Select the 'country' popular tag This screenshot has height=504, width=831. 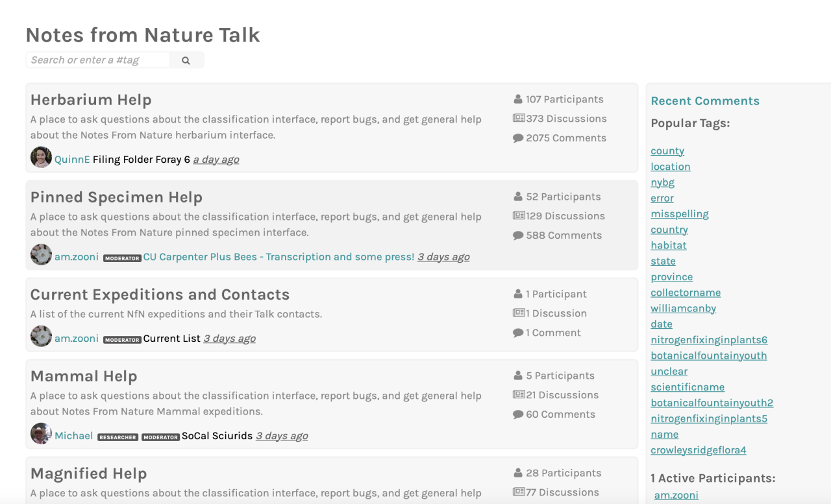[x=669, y=230]
